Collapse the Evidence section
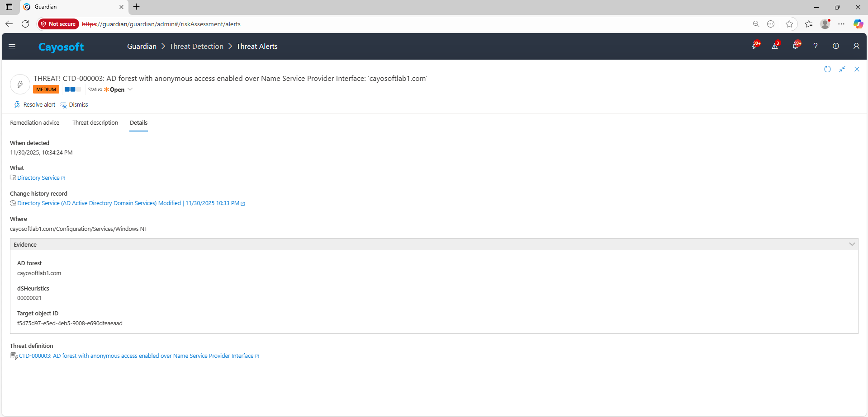Image resolution: width=868 pixels, height=417 pixels. pos(852,244)
